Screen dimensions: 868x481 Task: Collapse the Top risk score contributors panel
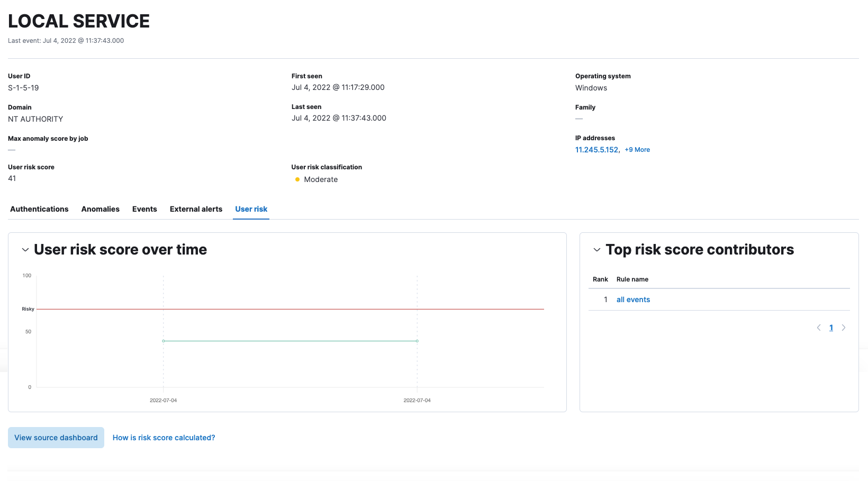[x=596, y=250]
